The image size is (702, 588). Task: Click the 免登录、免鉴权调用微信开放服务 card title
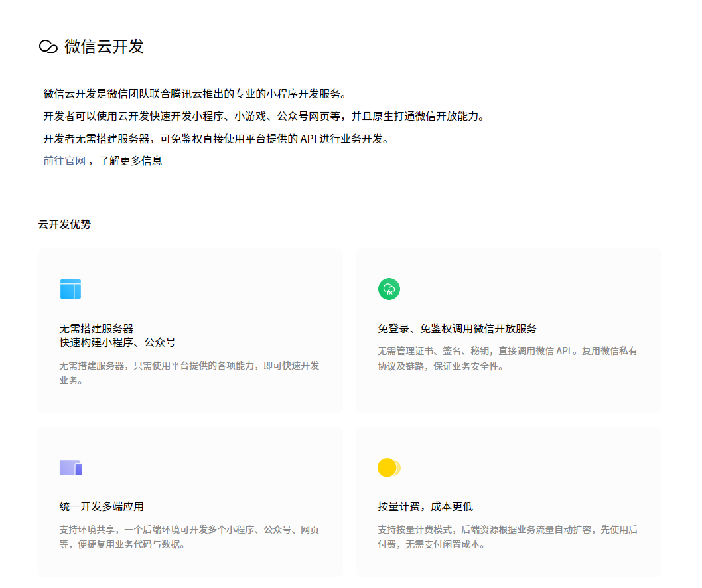[457, 329]
